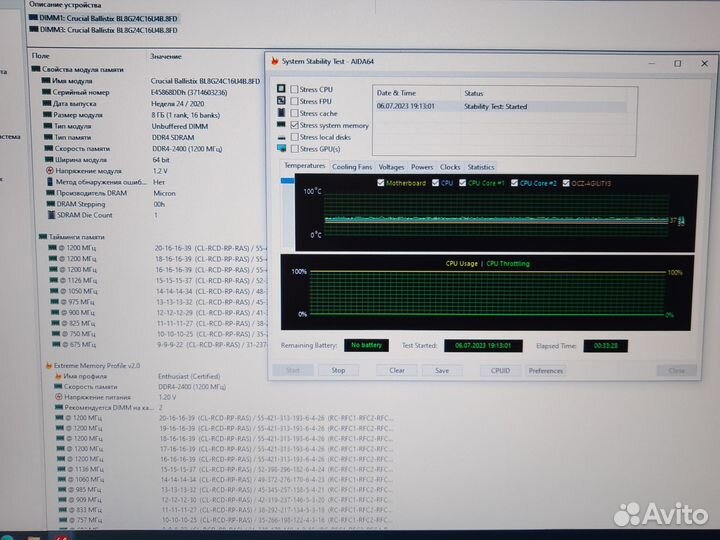Image resolution: width=720 pixels, height=540 pixels.
Task: Toggle CPU Core #2 graph checkbox
Action: 514,183
